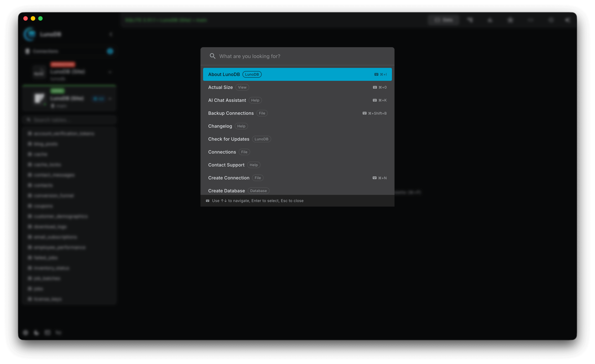Click the keyboard icon in the palette footer
The height and width of the screenshot is (364, 595).
[208, 201]
